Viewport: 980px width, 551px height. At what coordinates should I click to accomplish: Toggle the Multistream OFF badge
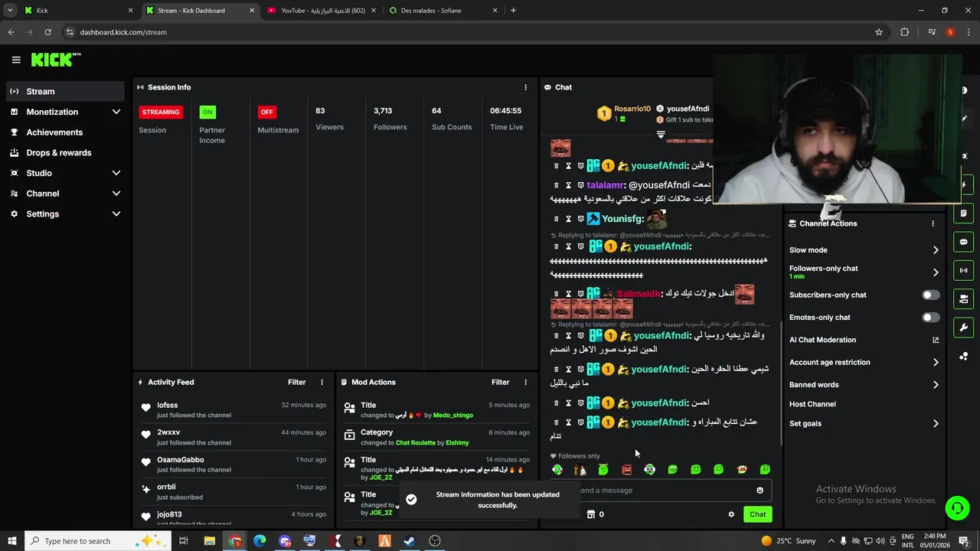pos(266,112)
